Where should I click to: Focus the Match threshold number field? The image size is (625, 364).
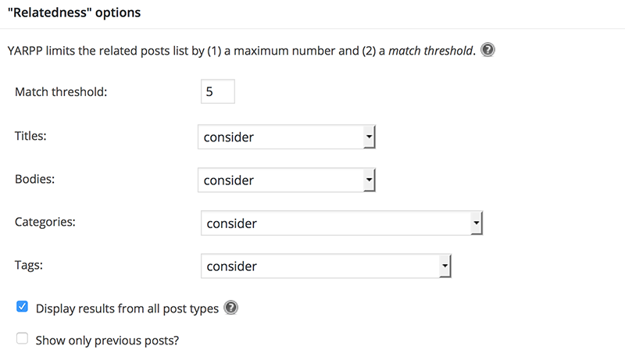click(x=218, y=91)
